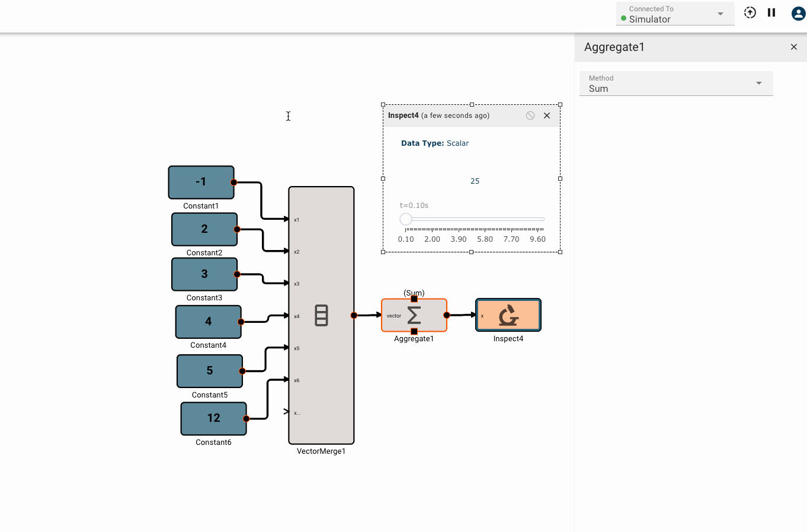Close the Inspect4 popup window
The height and width of the screenshot is (532, 807).
[x=547, y=116]
